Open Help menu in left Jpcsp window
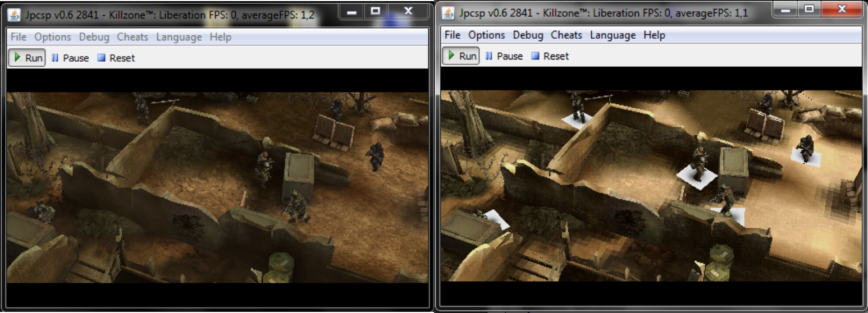Image resolution: width=868 pixels, height=313 pixels. [220, 37]
